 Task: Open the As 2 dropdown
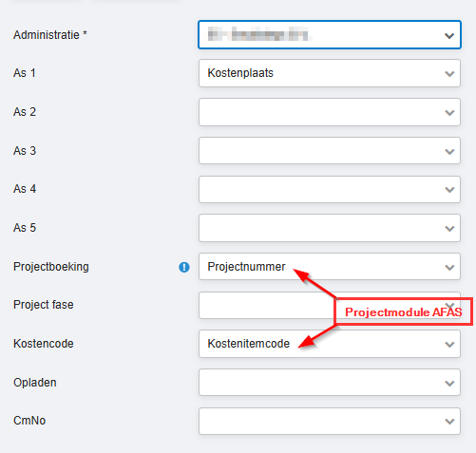coord(330,112)
